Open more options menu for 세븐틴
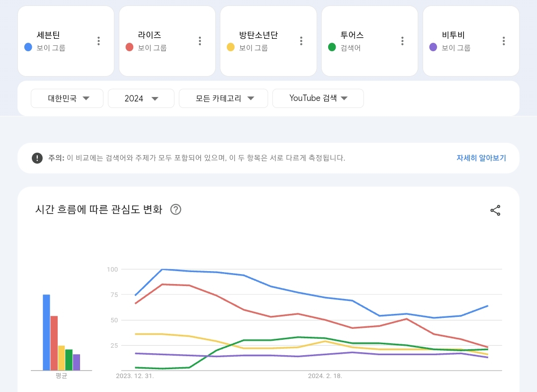This screenshot has height=392, width=537. (x=98, y=41)
